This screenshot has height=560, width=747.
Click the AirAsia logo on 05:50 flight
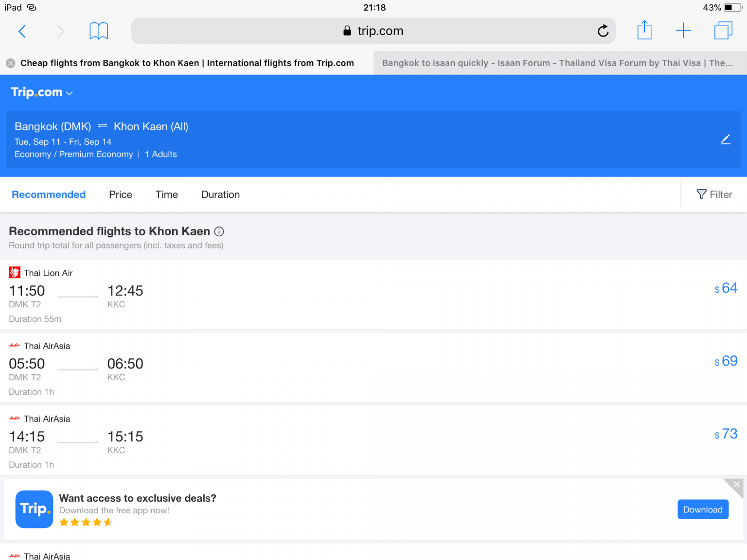pyautogui.click(x=15, y=346)
